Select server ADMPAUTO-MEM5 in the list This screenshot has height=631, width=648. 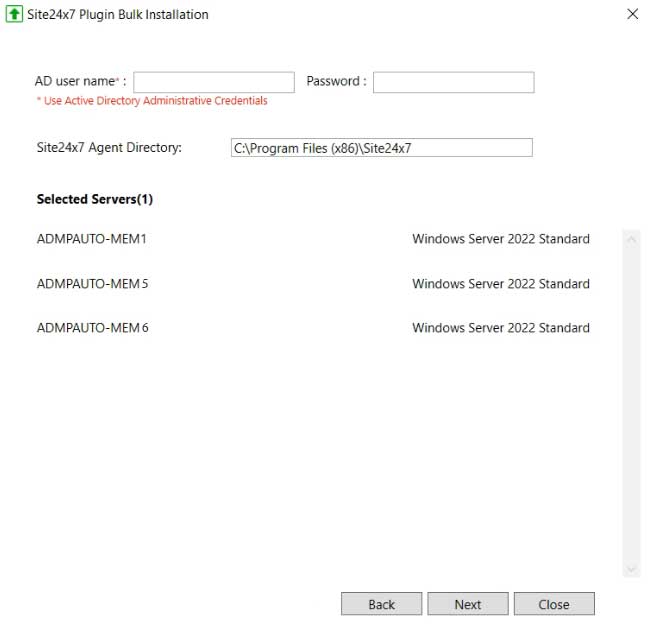[x=92, y=284]
